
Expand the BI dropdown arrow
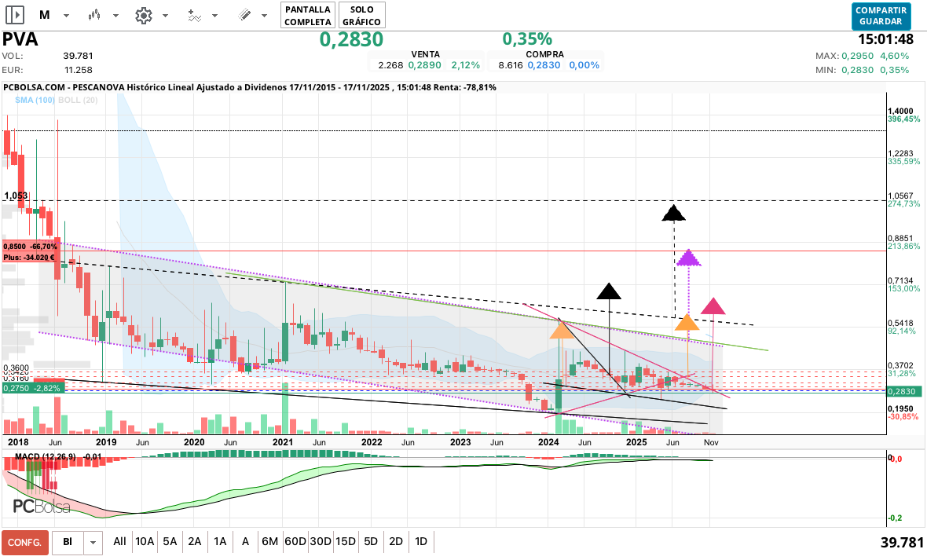(93, 542)
